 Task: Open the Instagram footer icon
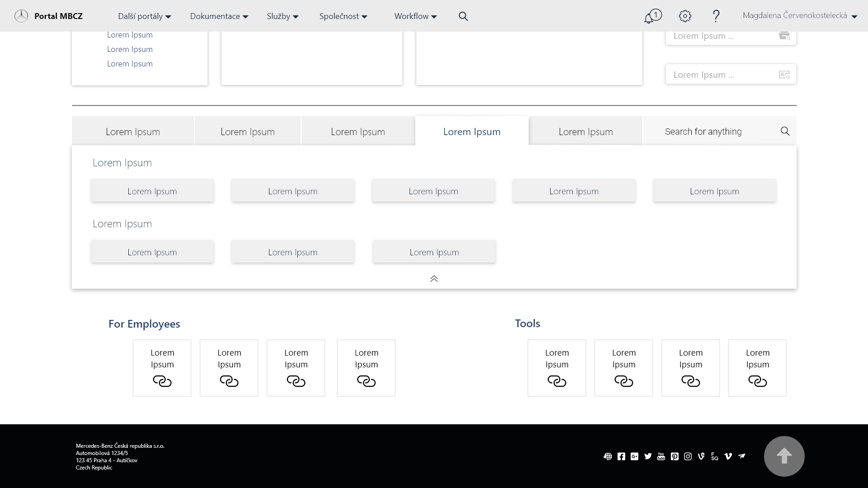(x=688, y=456)
